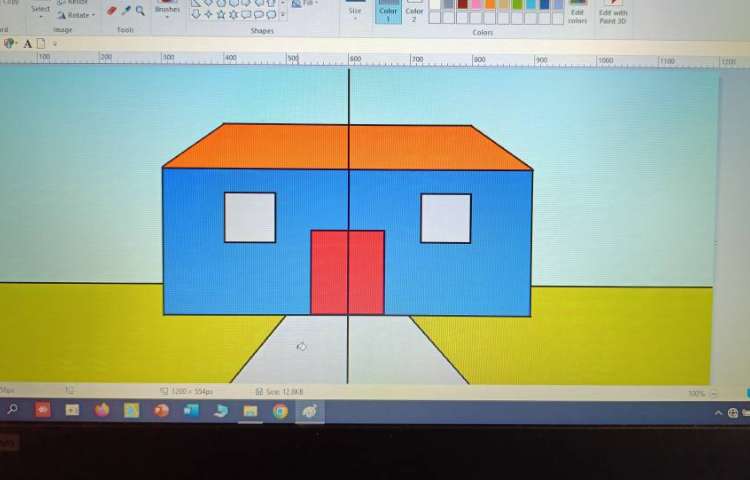Choose the five-point star shape
This screenshot has width=750, height=480.
click(x=221, y=14)
